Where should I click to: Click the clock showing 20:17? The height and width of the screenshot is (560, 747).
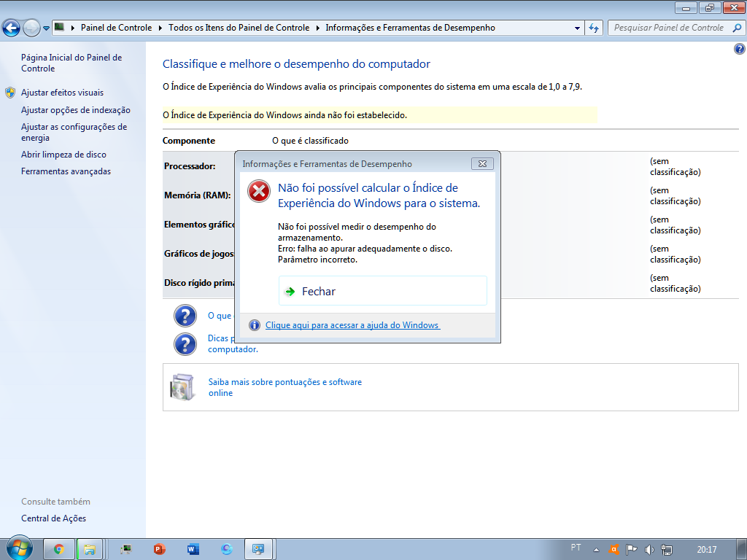[706, 550]
